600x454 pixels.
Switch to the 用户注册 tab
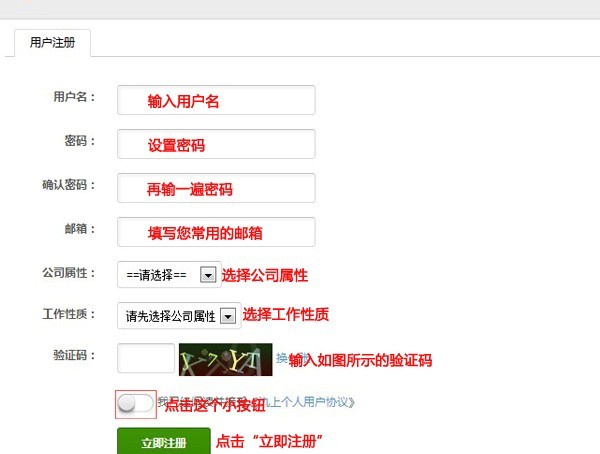click(x=52, y=43)
